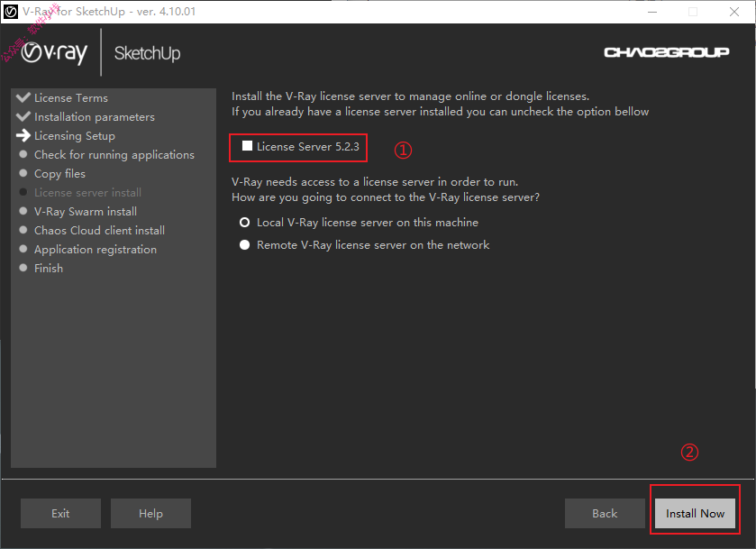Select the Application registration step
This screenshot has height=549, width=756.
tap(96, 250)
